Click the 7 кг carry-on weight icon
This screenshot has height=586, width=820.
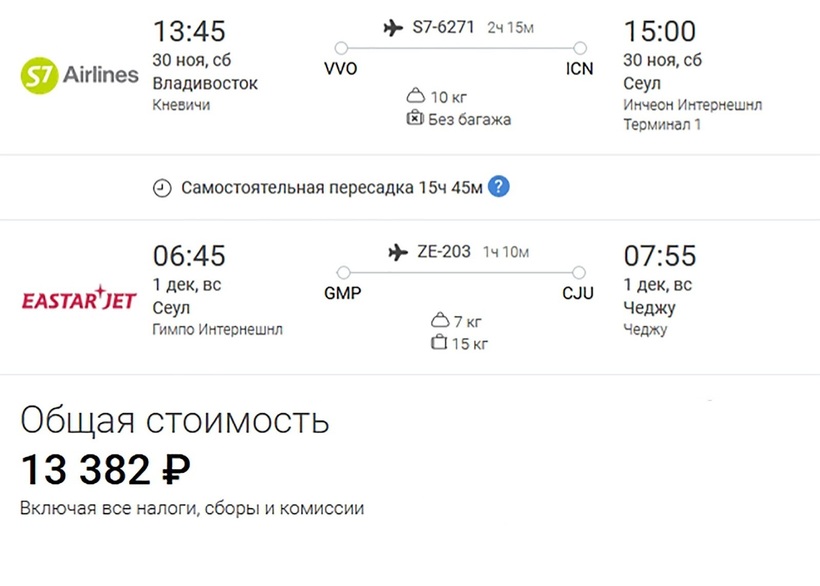(438, 321)
